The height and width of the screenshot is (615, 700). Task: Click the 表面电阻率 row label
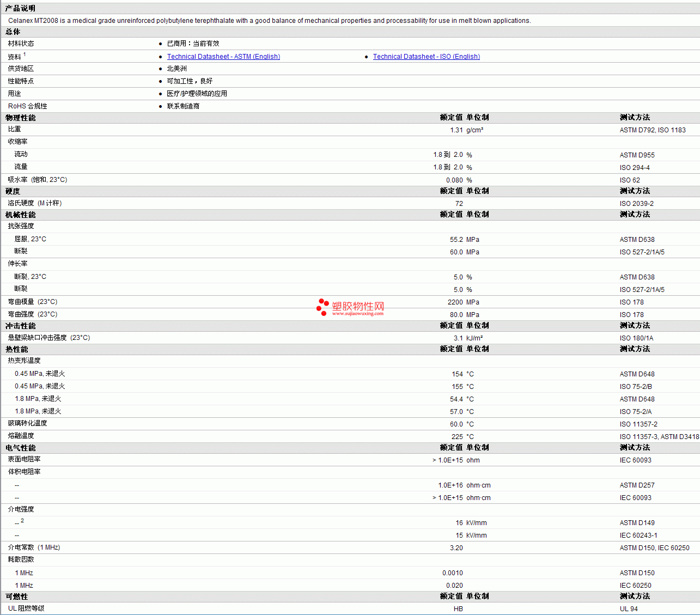(24, 459)
